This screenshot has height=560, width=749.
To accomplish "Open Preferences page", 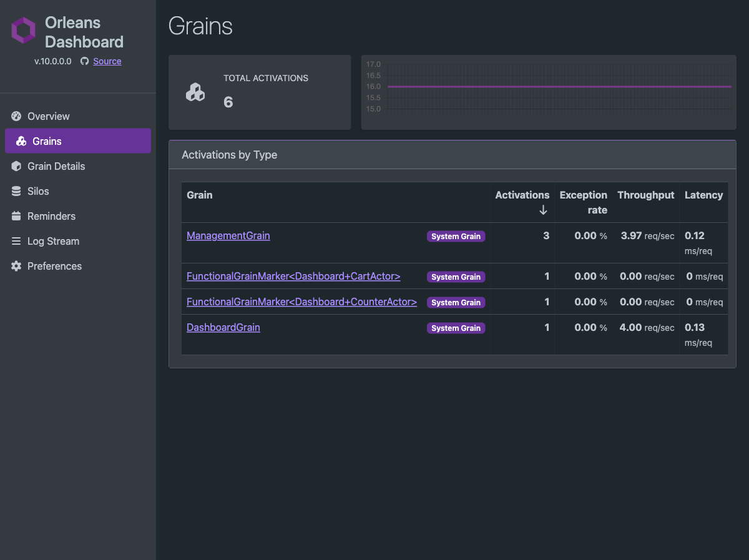I will point(78,266).
